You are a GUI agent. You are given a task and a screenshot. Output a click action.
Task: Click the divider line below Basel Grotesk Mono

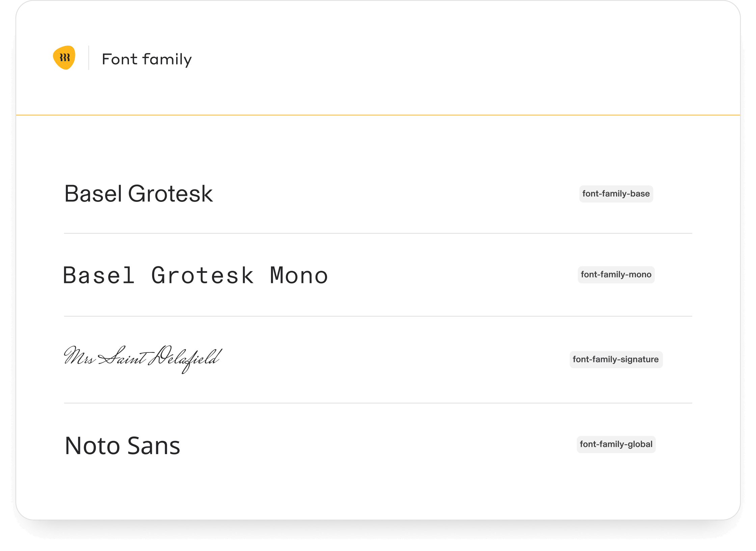point(378,316)
